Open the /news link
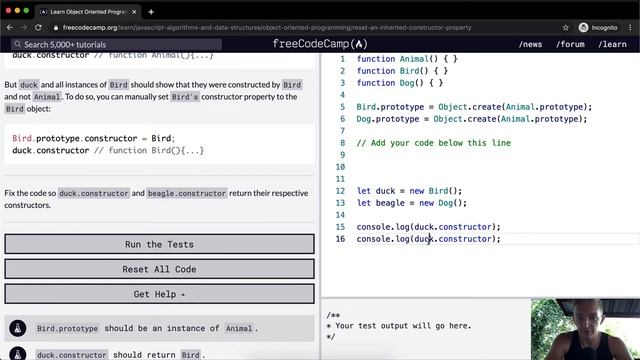Viewport: 640px width, 360px height. [x=530, y=44]
